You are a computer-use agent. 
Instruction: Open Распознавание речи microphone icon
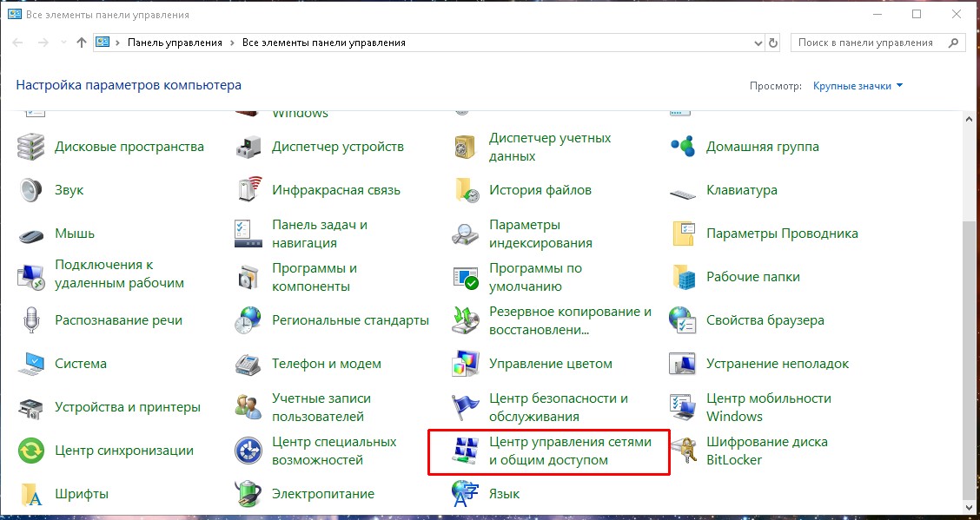(x=30, y=320)
